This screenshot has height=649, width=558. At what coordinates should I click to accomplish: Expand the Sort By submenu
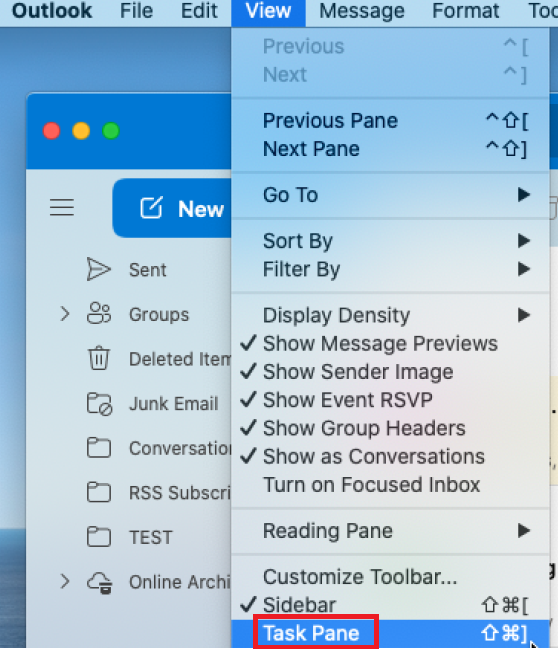click(x=390, y=240)
